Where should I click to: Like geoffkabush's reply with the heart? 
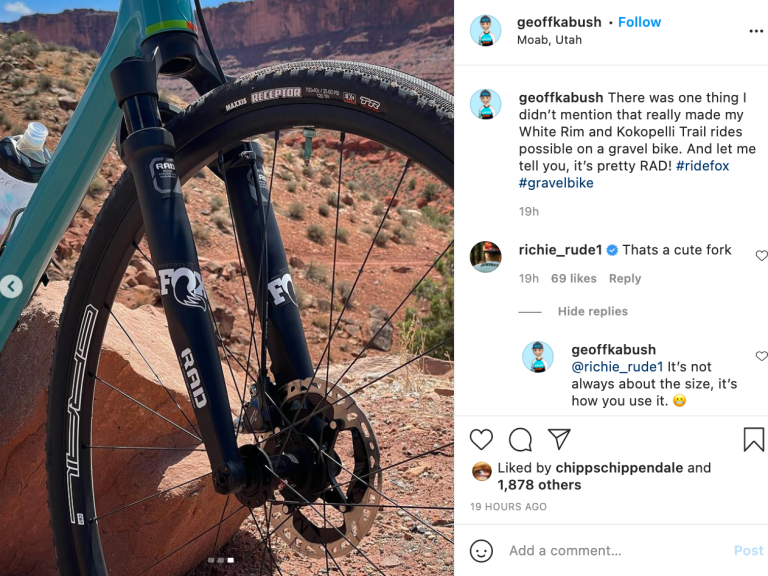(x=762, y=356)
